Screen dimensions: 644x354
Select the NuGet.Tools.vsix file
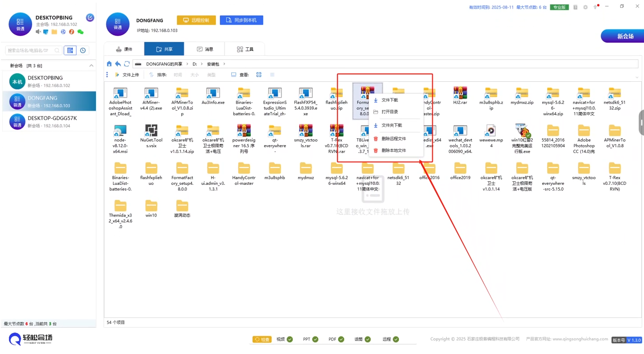click(x=151, y=136)
